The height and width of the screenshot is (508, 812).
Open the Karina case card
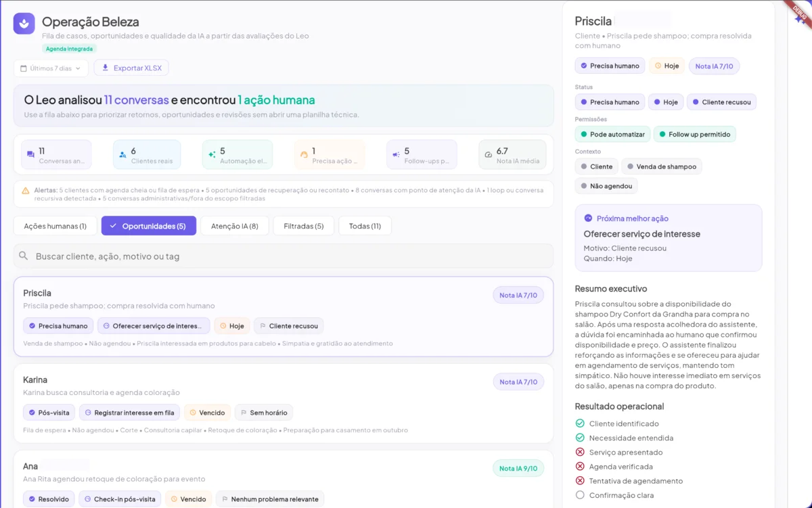tap(284, 403)
